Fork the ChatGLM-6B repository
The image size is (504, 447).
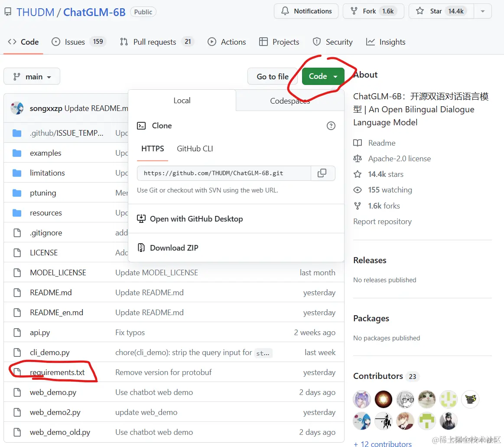click(373, 11)
